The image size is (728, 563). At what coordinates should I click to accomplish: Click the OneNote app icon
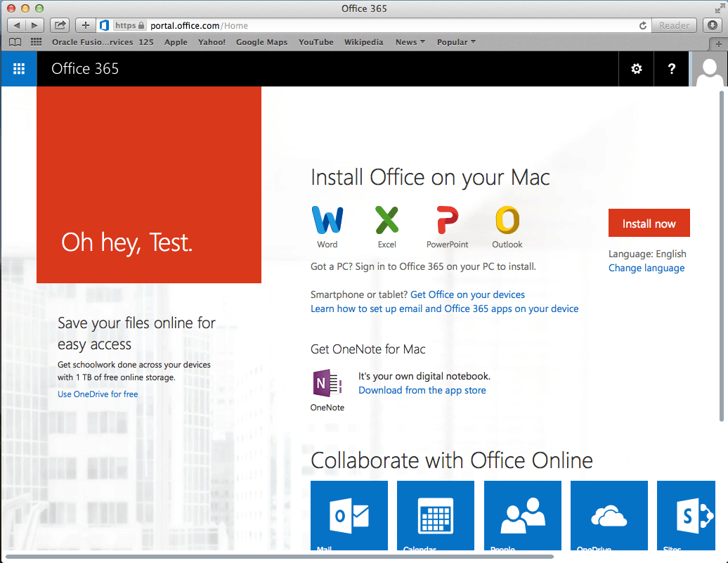(x=327, y=384)
